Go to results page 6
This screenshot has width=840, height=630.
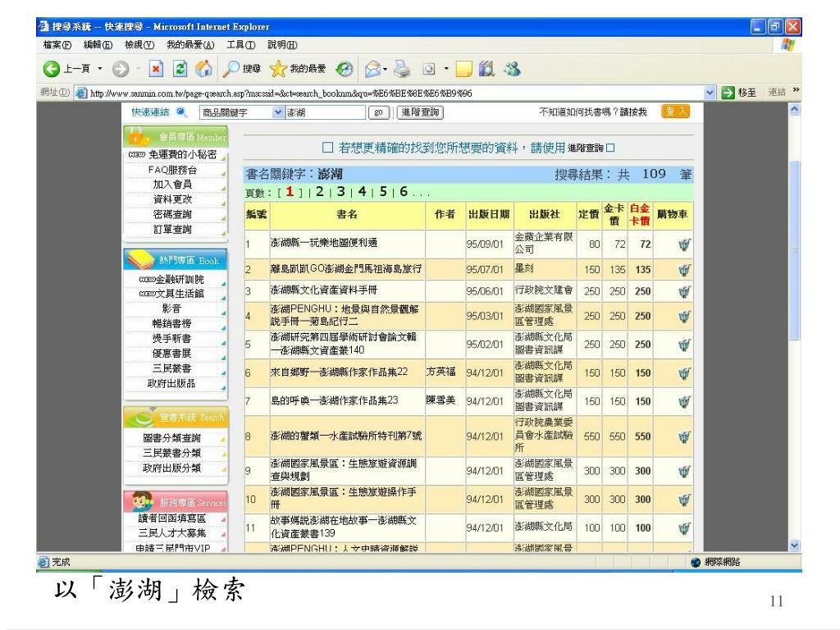(404, 192)
